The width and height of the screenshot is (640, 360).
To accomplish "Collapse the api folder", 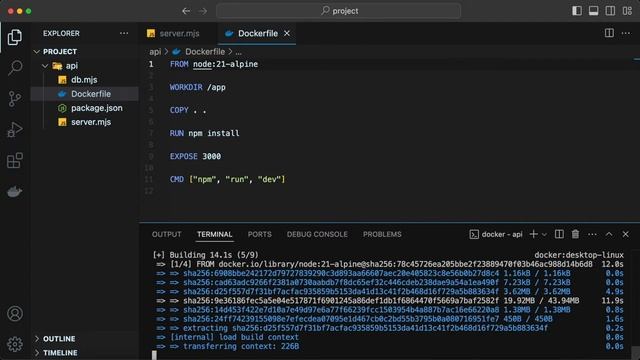I will point(85,66).
